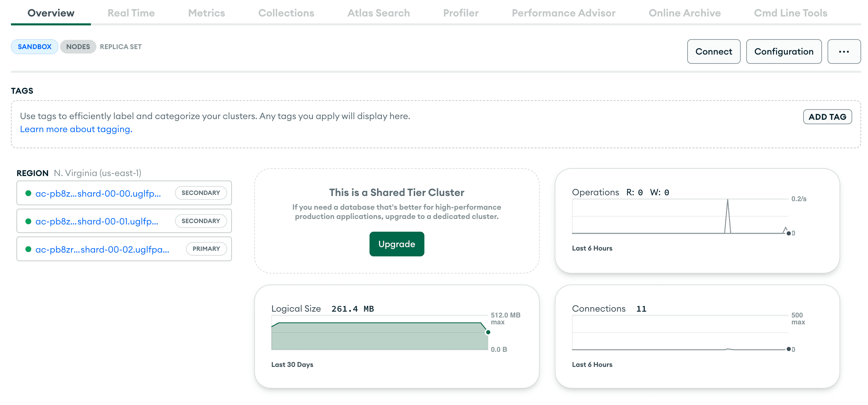Click the Operations chart endpoint dot

click(x=788, y=233)
